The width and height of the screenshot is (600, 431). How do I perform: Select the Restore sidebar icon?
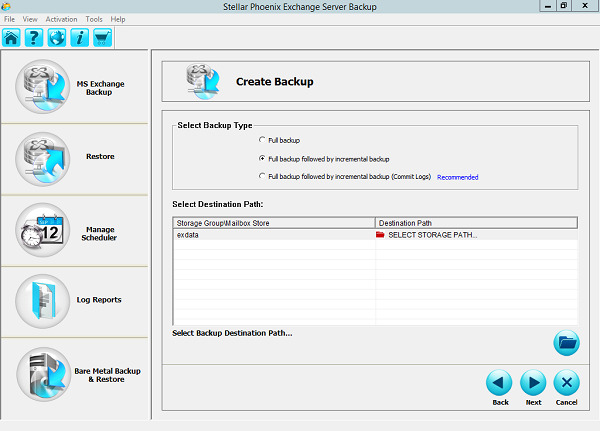pos(42,159)
